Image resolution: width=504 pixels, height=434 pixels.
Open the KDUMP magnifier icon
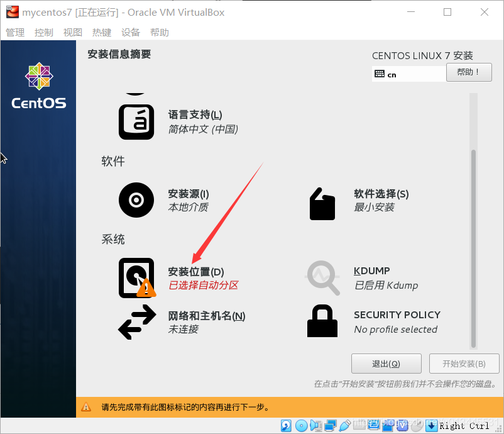pos(322,277)
